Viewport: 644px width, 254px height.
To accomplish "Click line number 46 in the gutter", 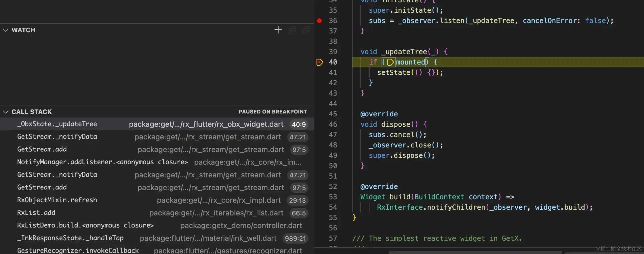I will click(333, 124).
